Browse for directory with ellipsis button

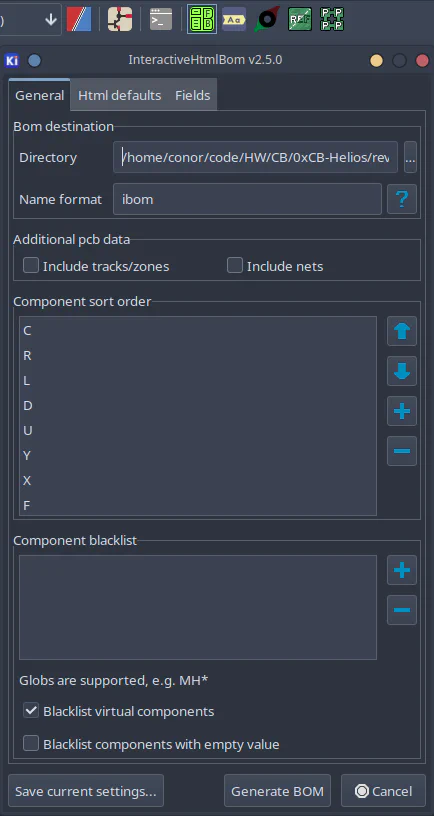tap(410, 157)
